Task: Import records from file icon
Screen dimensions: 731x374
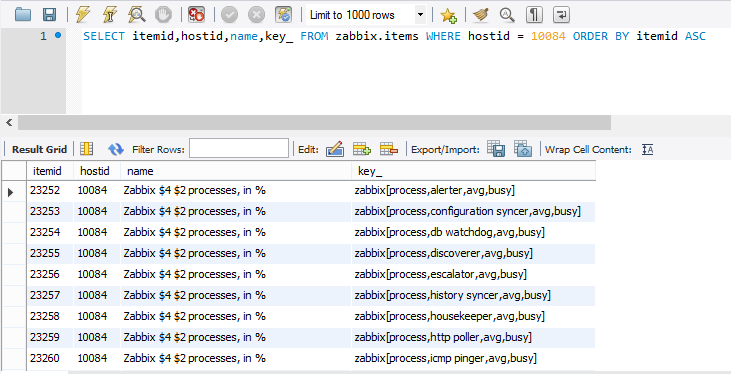Action: tap(523, 148)
